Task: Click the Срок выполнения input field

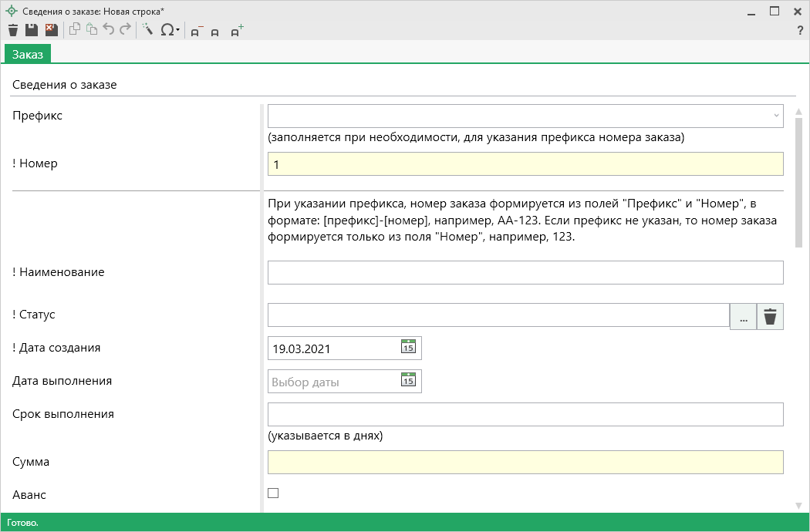Action: (525, 415)
